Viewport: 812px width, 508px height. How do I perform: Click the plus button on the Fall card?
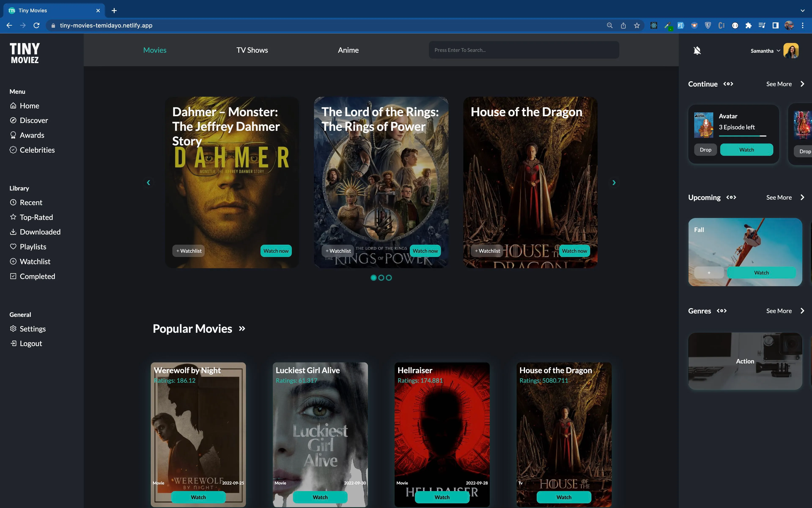point(709,273)
